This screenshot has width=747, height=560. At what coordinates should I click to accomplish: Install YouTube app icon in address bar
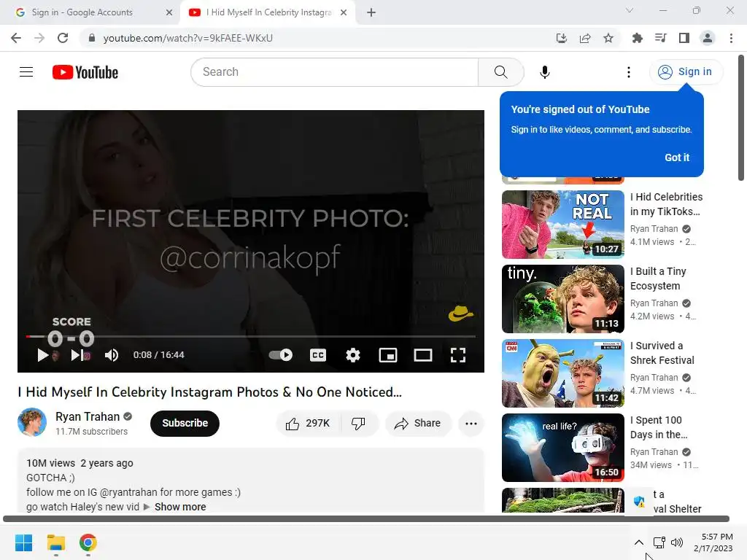561,38
